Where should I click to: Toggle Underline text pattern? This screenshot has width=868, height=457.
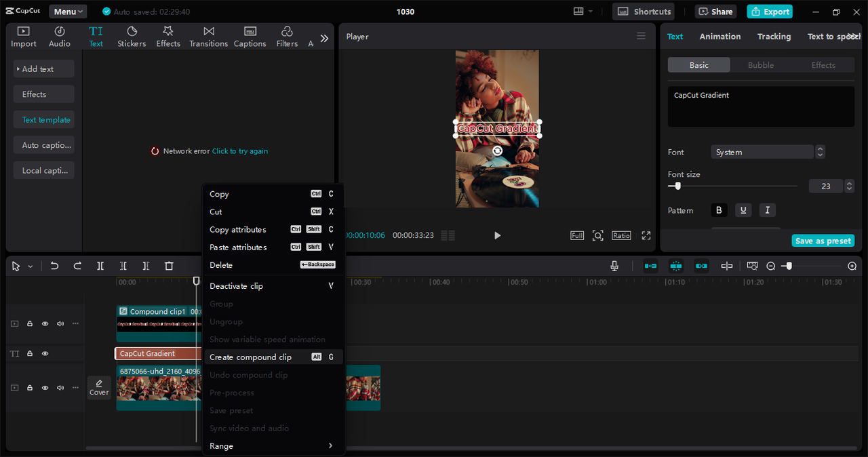point(743,210)
